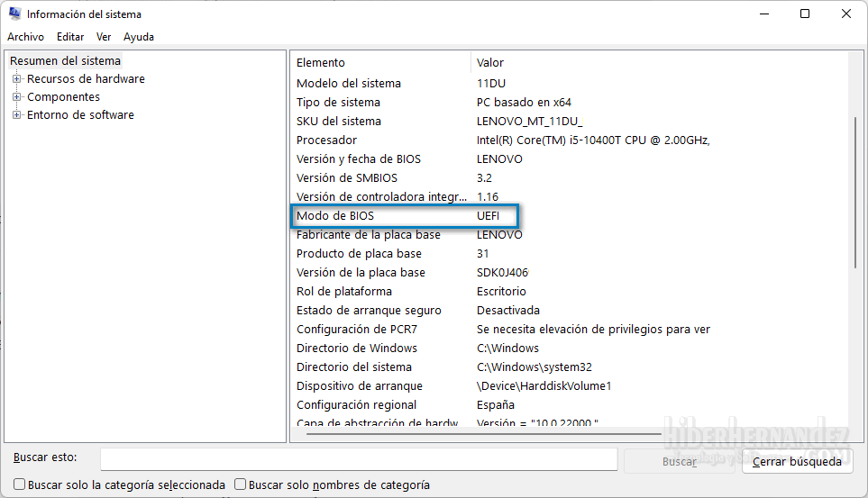Select Versión de controladora integrada row
868x498 pixels.
569,196
